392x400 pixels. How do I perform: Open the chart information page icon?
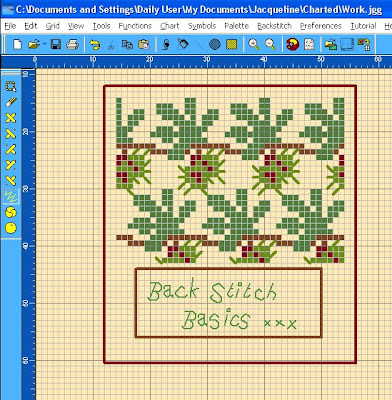tap(309, 44)
